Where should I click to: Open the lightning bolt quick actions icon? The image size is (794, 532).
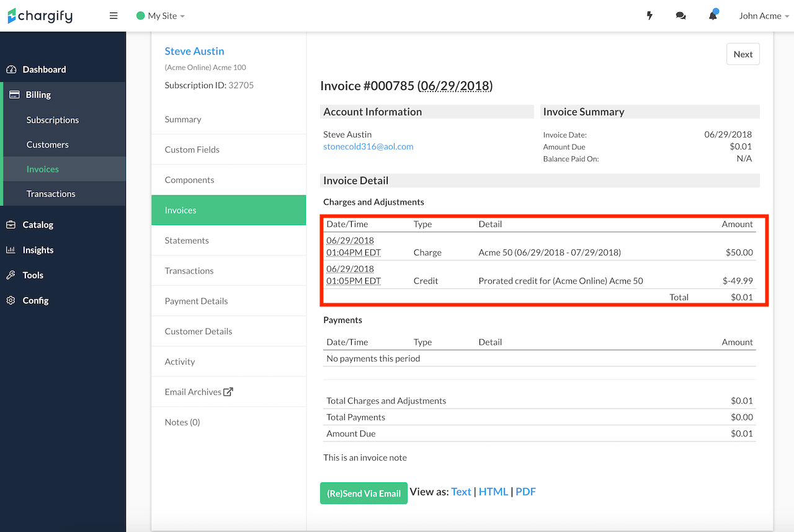(x=649, y=16)
